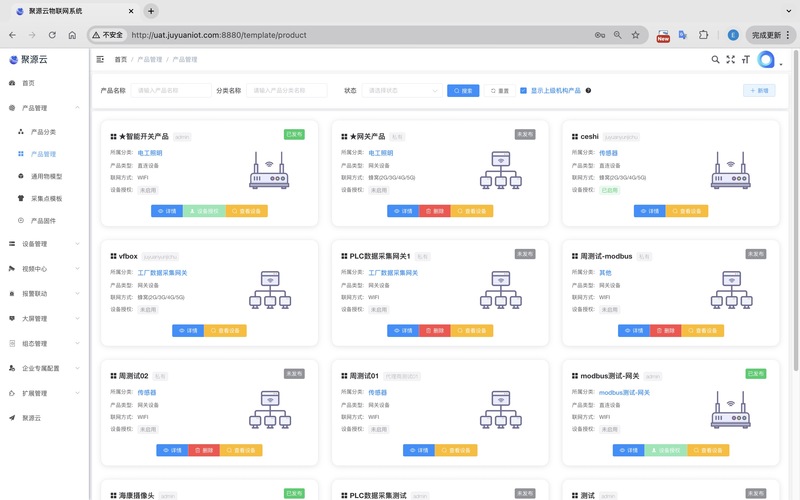The height and width of the screenshot is (500, 800).
Task: Select 产品固件 in the sidebar
Action: [44, 221]
